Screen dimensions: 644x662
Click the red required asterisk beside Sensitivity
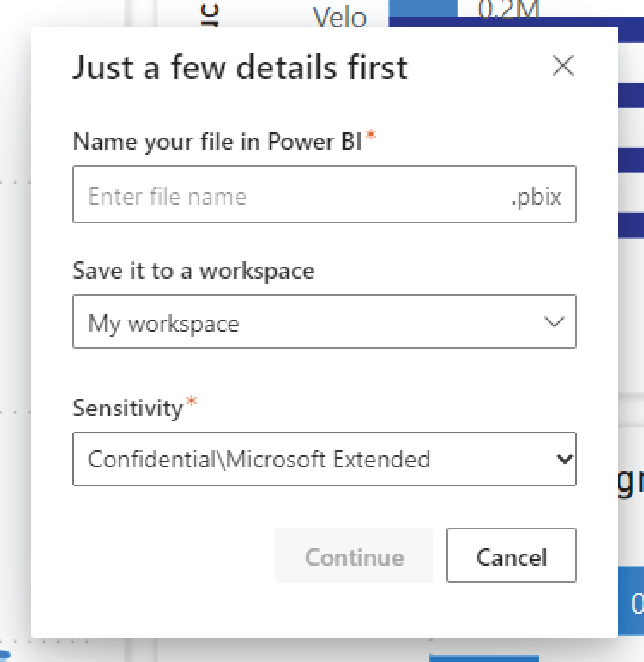pyautogui.click(x=192, y=401)
